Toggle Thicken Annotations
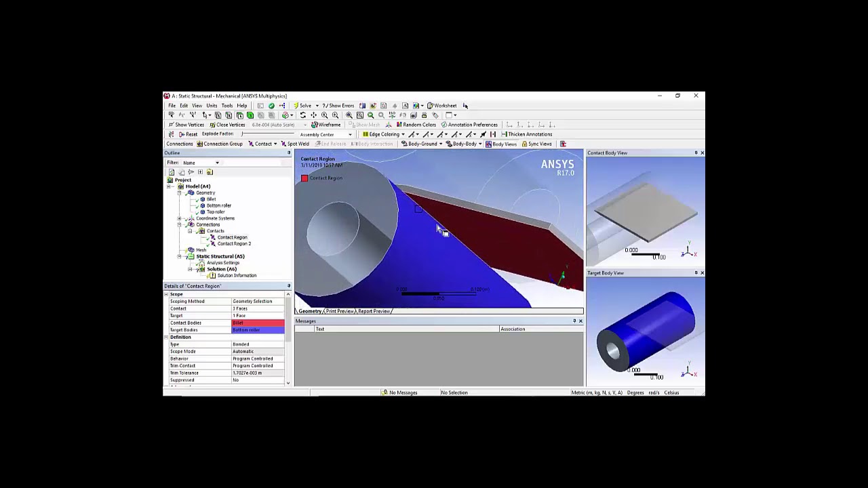Image resolution: width=868 pixels, height=488 pixels. [x=526, y=134]
